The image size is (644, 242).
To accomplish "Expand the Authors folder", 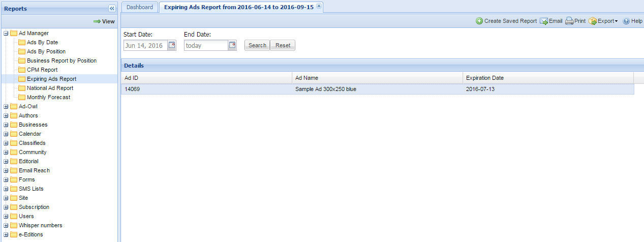I will (x=6, y=115).
